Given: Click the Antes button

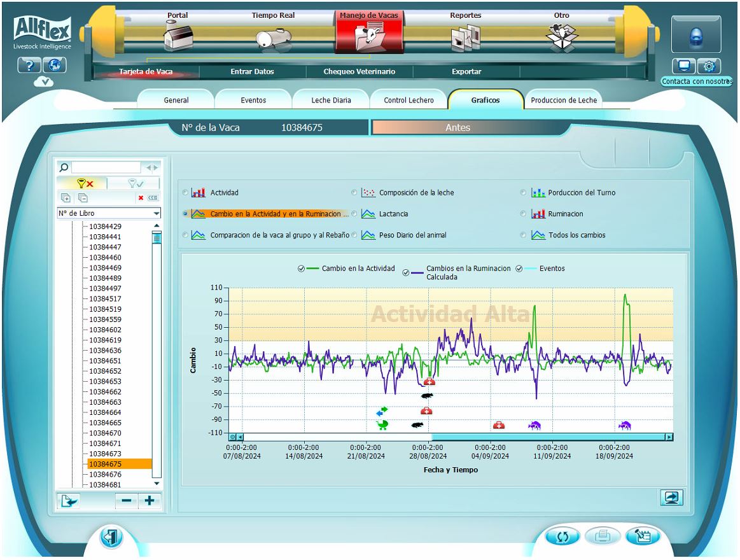Looking at the screenshot, I should tap(457, 127).
